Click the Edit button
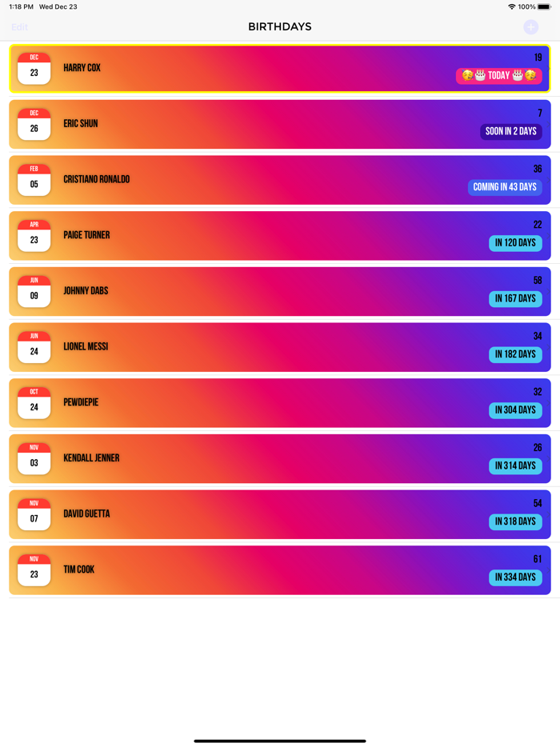 [20, 27]
